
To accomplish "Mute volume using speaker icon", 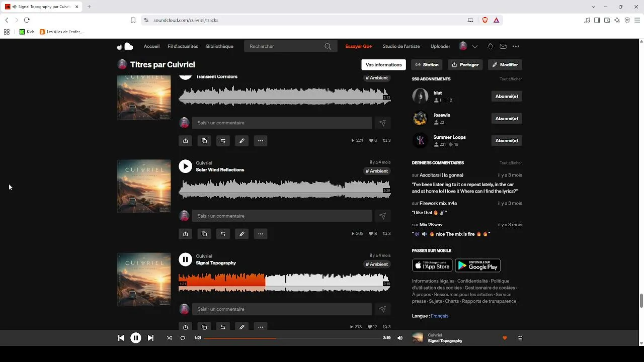I will pyautogui.click(x=400, y=338).
